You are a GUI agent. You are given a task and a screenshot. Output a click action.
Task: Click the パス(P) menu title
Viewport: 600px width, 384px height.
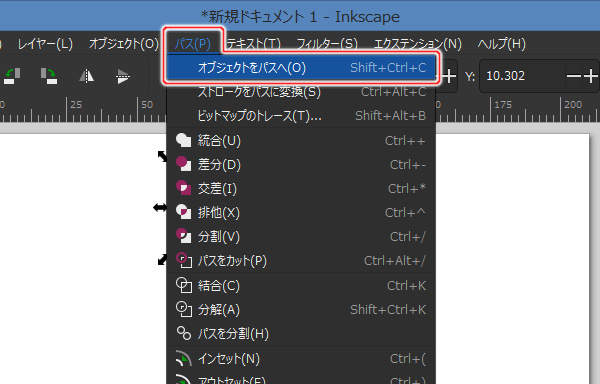[x=192, y=44]
